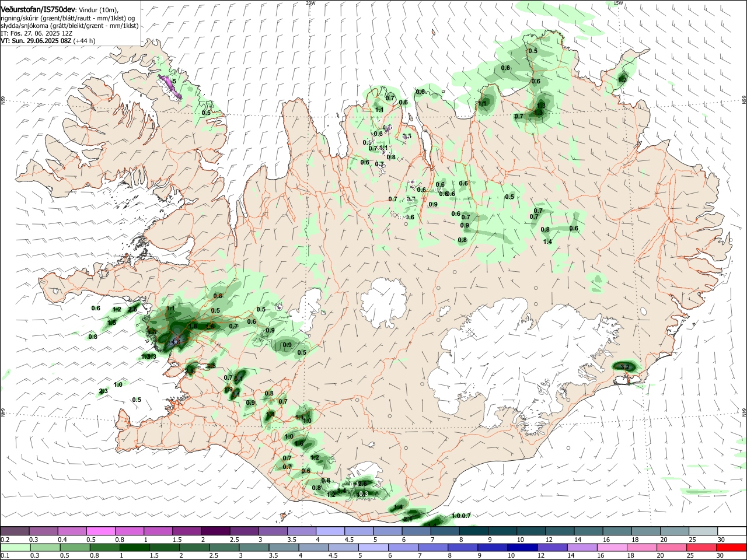Pick the dark purple 2 swatch in upper legend row
This screenshot has height=560, width=747.
(215, 531)
